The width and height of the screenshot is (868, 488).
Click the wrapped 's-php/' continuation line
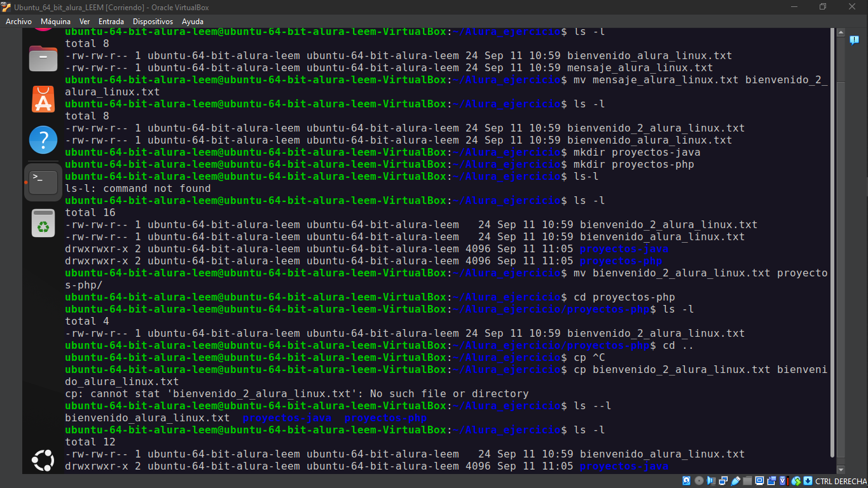(84, 285)
